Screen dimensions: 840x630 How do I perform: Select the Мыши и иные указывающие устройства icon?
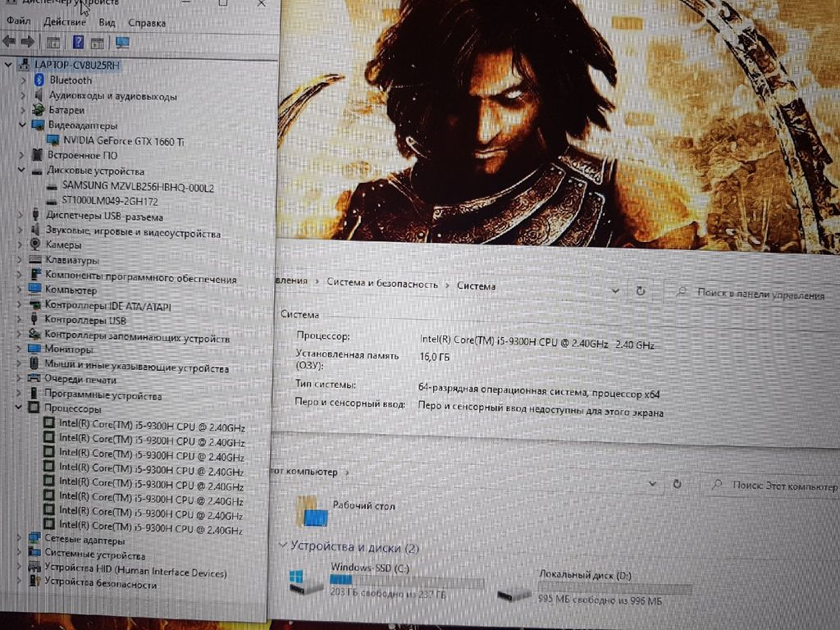tap(34, 363)
